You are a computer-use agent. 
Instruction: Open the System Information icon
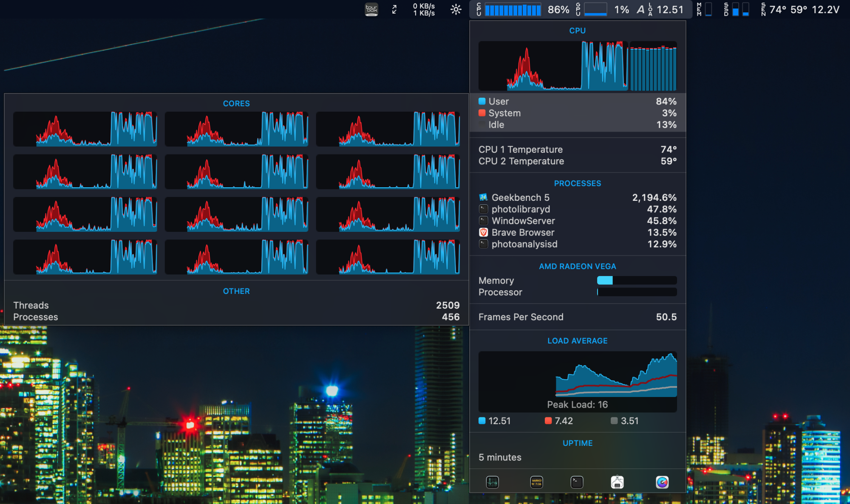click(x=617, y=482)
